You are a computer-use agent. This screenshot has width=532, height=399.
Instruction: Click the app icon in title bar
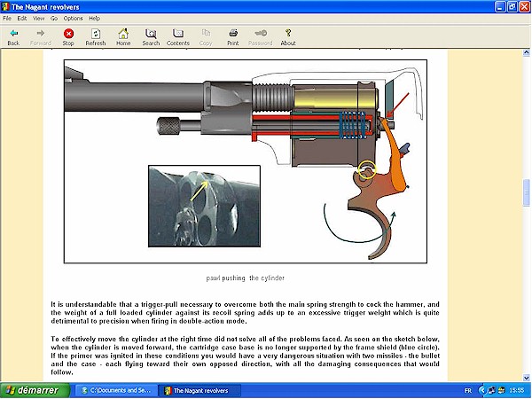[x=5, y=6]
